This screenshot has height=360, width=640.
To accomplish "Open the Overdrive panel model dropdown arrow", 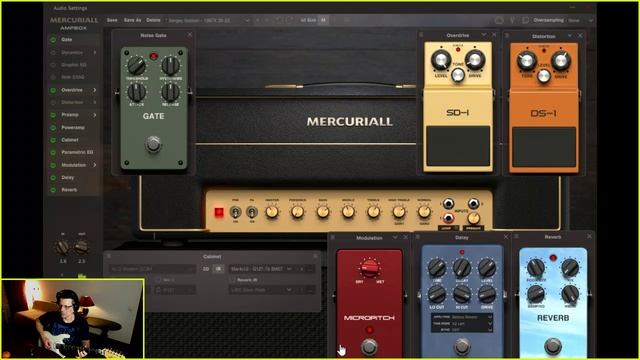I will click(x=484, y=35).
